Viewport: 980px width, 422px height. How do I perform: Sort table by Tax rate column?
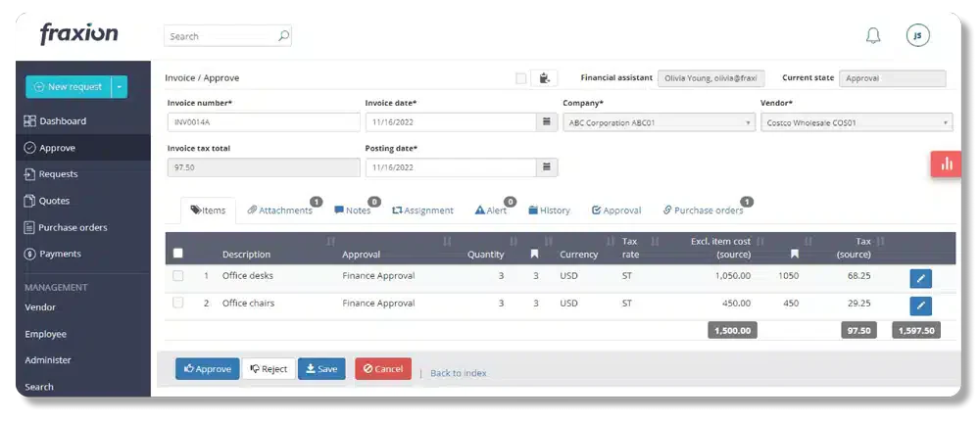click(x=655, y=242)
